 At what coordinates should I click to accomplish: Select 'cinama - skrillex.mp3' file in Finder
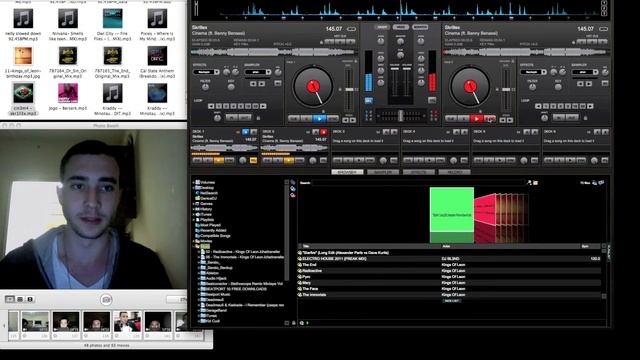click(x=23, y=99)
